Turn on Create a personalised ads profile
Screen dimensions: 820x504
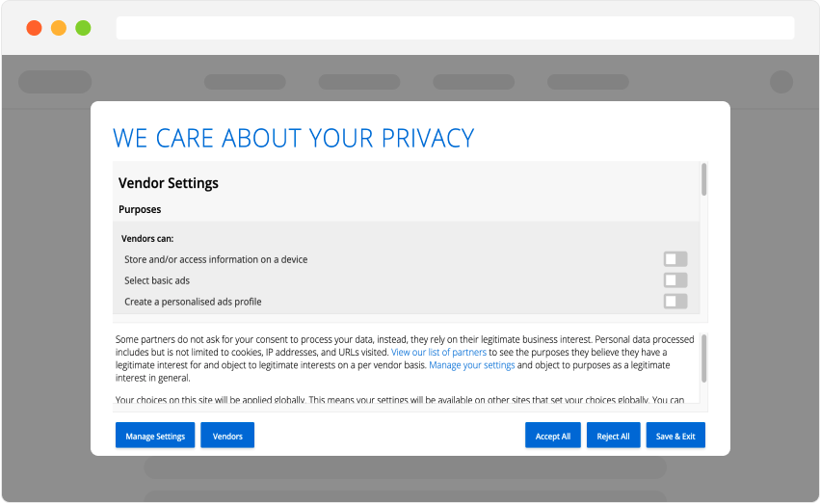[675, 302]
